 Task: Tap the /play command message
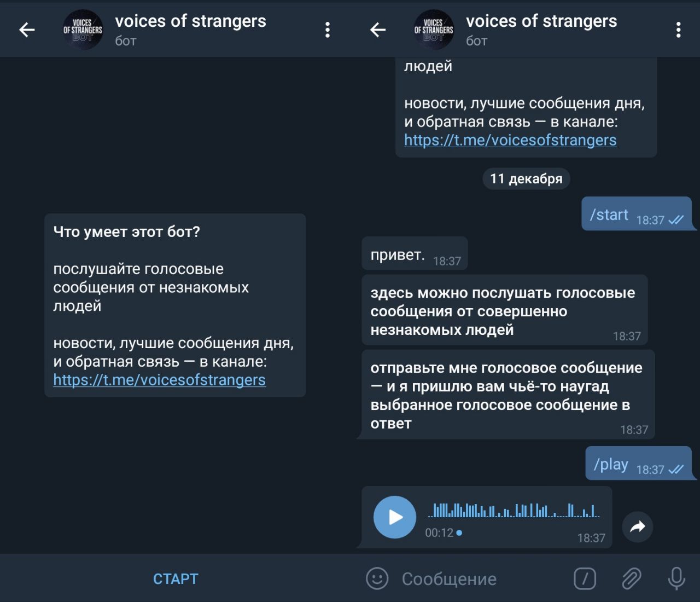click(639, 464)
